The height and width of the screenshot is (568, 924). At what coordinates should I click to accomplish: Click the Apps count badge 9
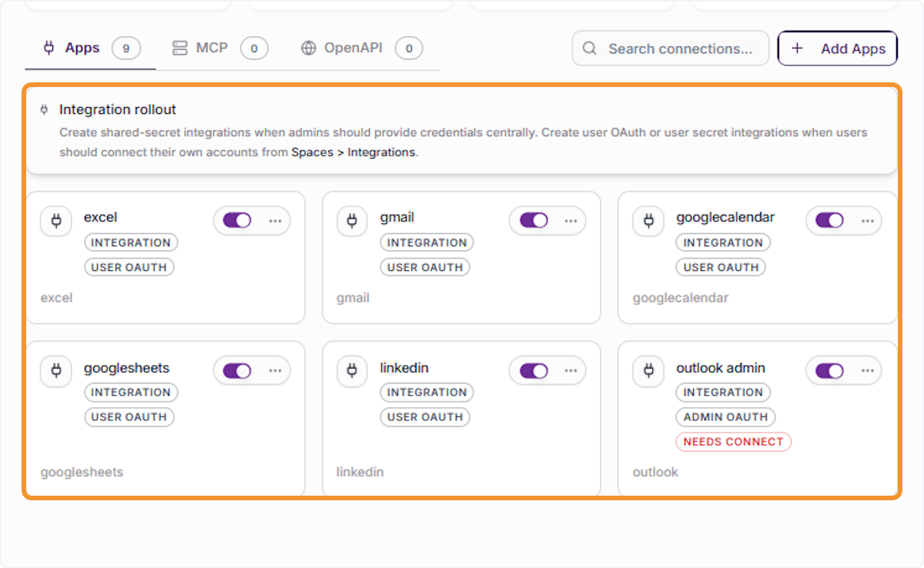coord(126,48)
